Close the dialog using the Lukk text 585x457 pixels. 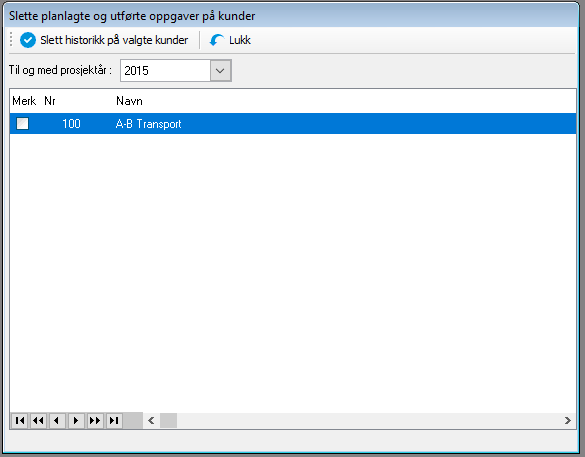(x=240, y=40)
